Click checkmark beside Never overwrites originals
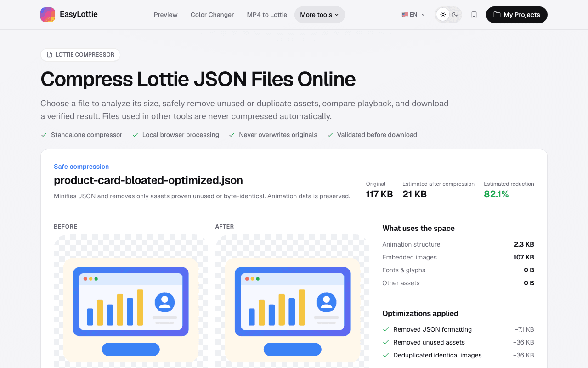The image size is (588, 368). 232,135
